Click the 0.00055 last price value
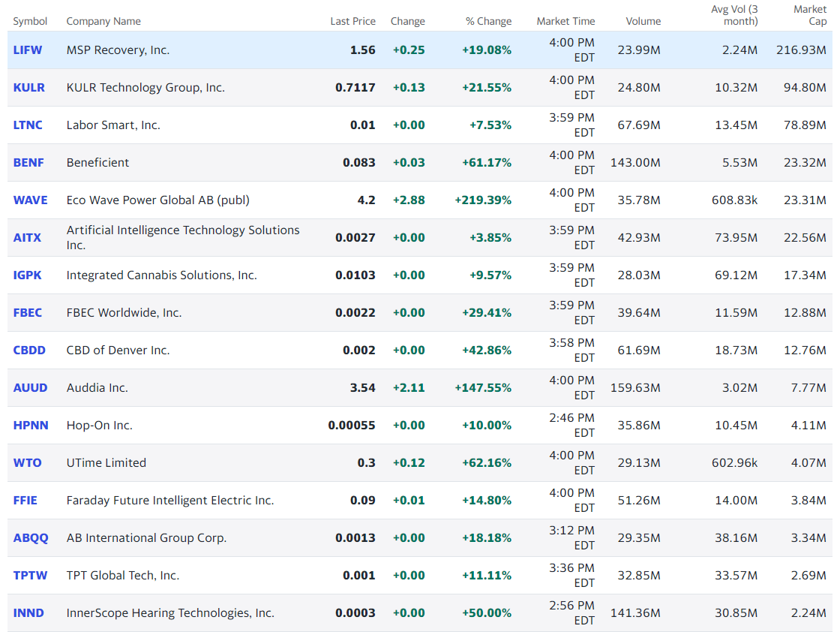Screen dimensions: 840x632 point(352,425)
